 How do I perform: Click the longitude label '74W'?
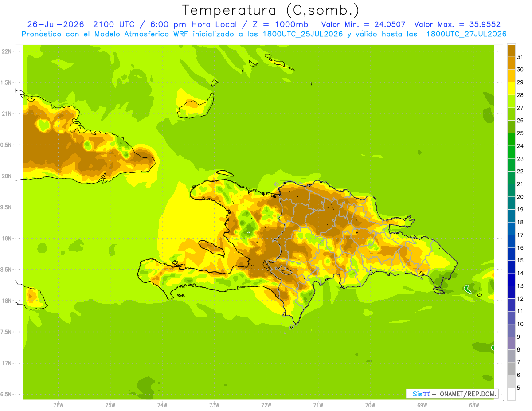click(162, 405)
